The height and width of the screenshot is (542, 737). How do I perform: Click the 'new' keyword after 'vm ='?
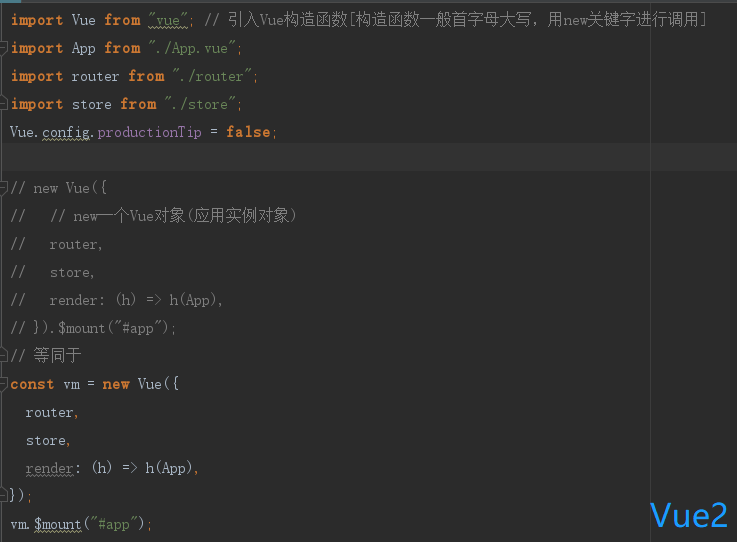pyautogui.click(x=116, y=384)
